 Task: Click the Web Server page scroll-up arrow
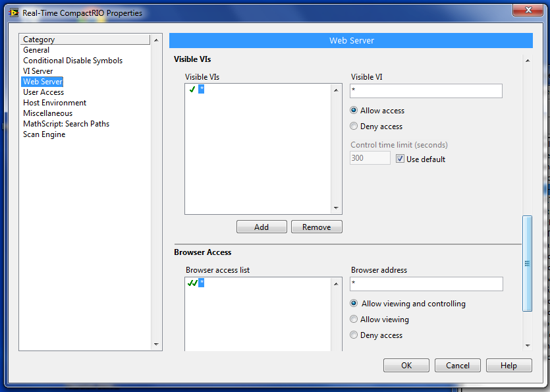pyautogui.click(x=528, y=61)
